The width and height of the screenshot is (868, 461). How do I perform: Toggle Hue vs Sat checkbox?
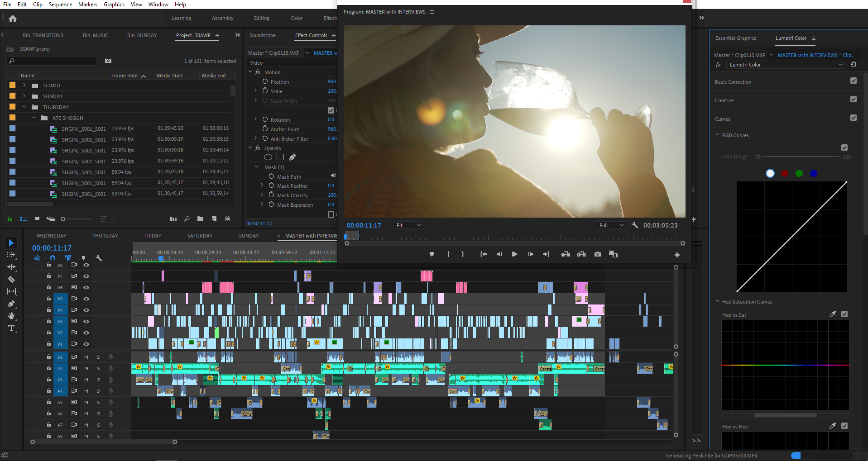pos(844,314)
